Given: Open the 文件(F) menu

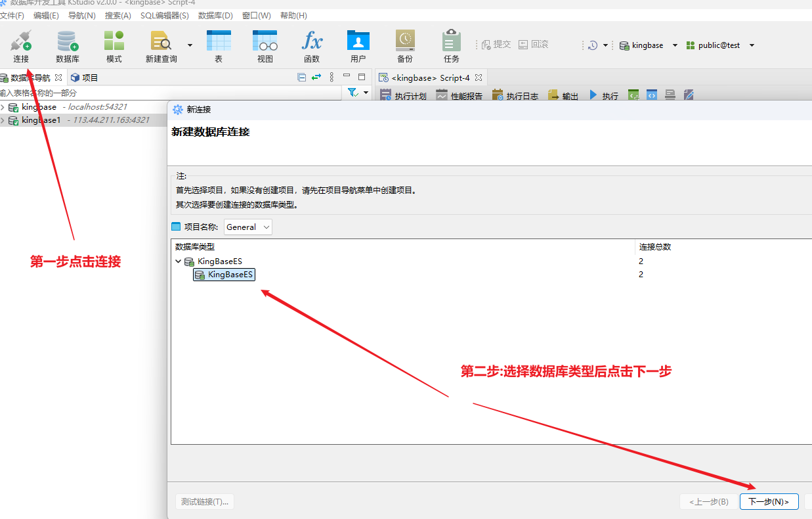Looking at the screenshot, I should tap(12, 15).
